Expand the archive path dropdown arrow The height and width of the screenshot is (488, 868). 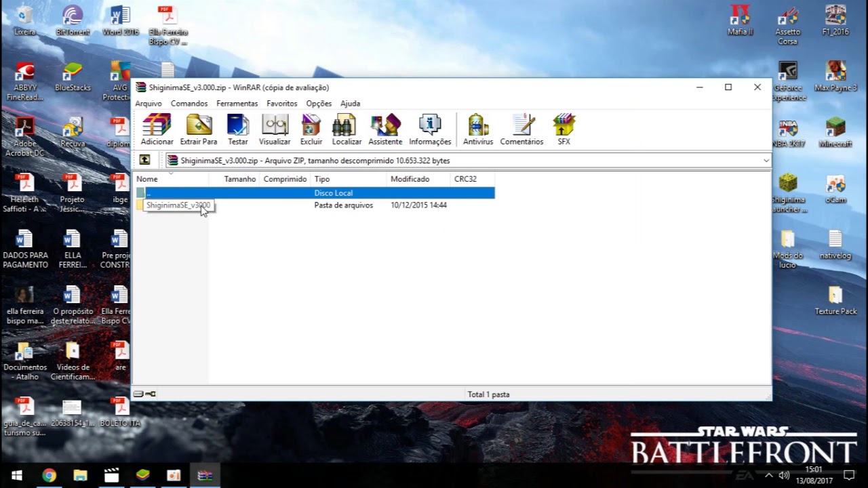pyautogui.click(x=766, y=161)
